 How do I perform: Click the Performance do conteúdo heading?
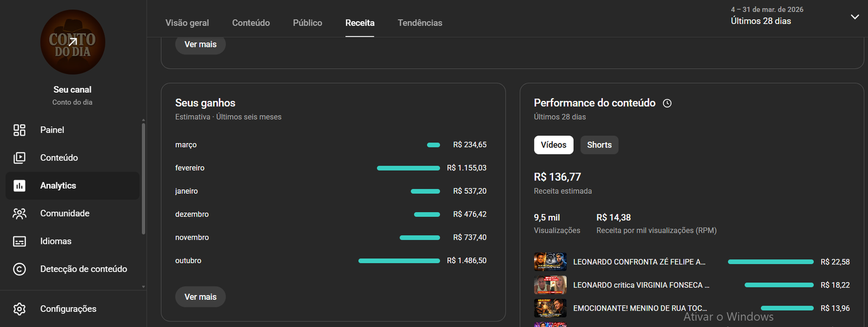pos(595,103)
